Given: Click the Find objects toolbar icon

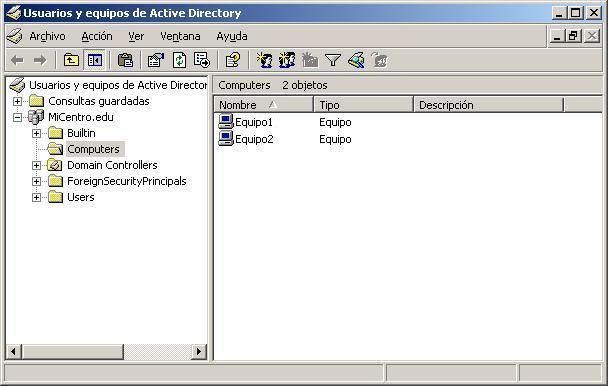Looking at the screenshot, I should click(x=356, y=60).
